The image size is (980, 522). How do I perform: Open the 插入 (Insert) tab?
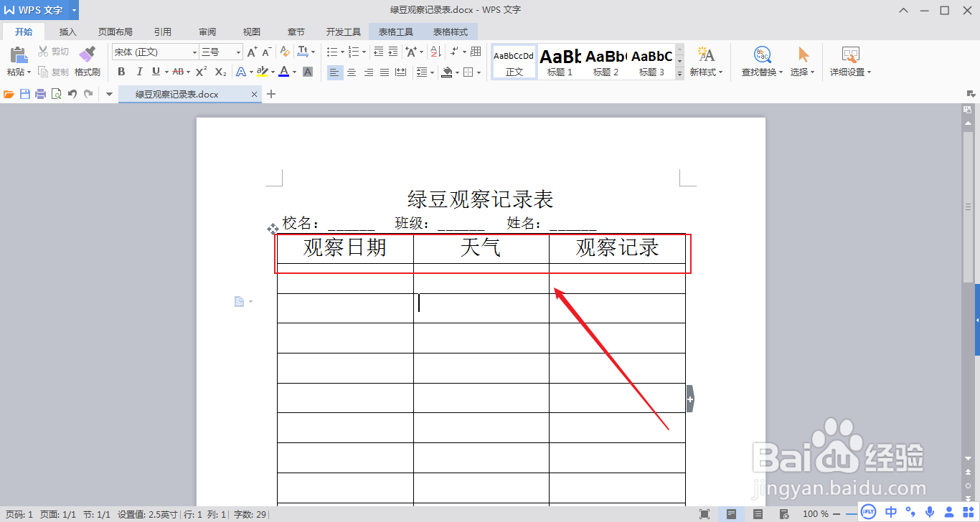(x=68, y=32)
